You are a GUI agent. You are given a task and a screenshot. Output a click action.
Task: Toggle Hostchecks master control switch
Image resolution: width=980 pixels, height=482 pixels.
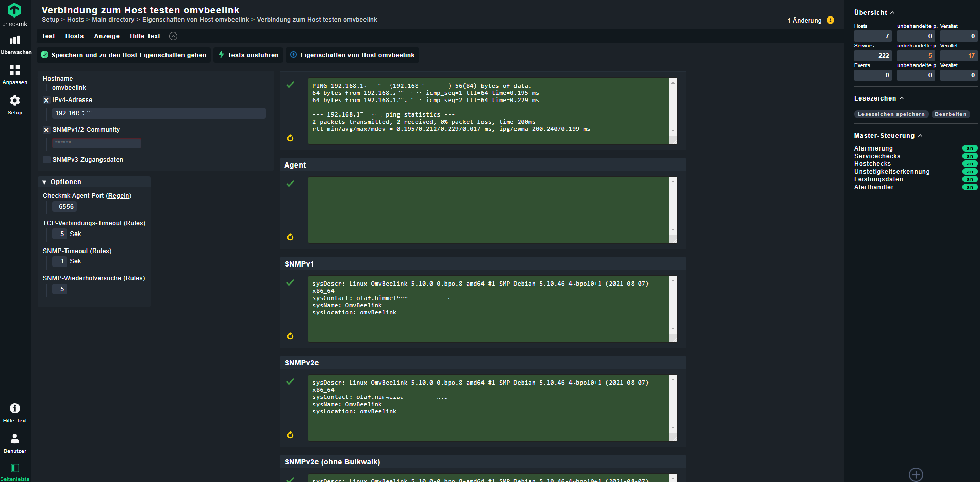pyautogui.click(x=970, y=164)
